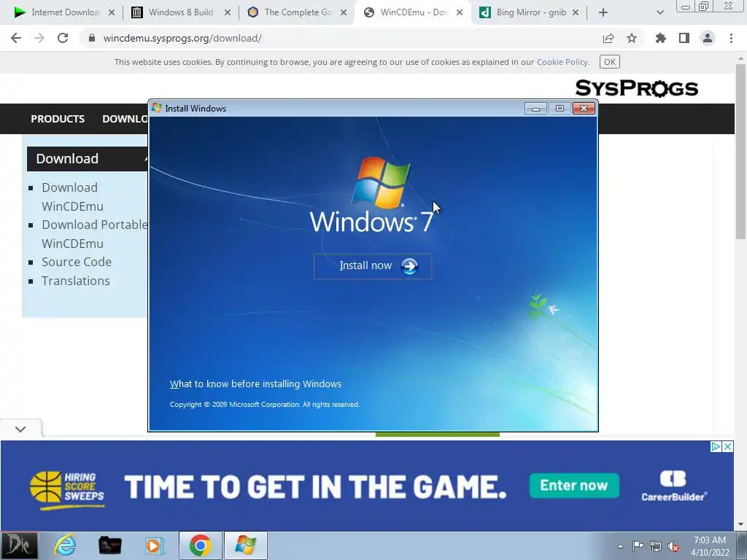Screen dimensions: 747x560
Task: Switch to Install Windows taskbar item
Action: pos(245,545)
